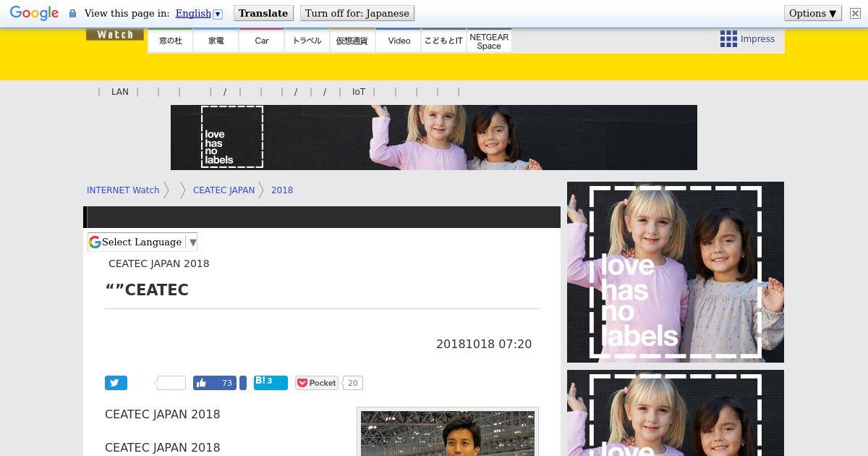
Task: Open the 家電 tab
Action: [x=216, y=41]
